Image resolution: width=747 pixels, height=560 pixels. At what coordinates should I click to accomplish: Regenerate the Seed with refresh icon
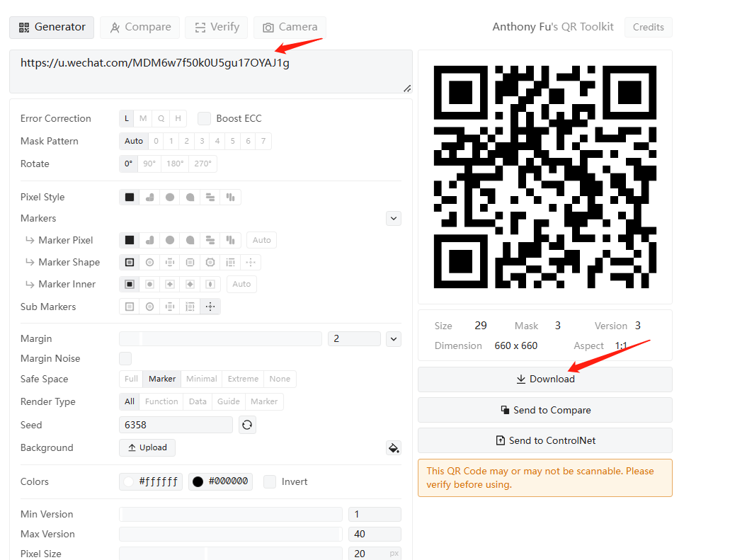[x=247, y=425]
